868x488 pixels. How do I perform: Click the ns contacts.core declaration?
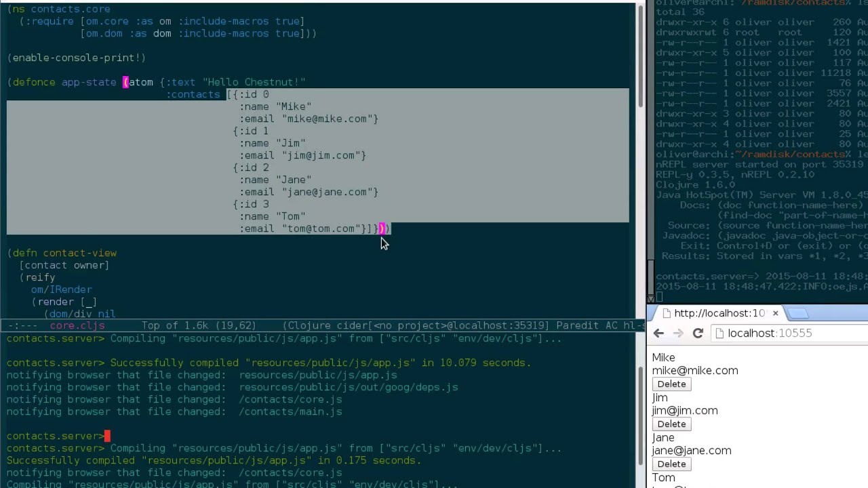point(58,9)
